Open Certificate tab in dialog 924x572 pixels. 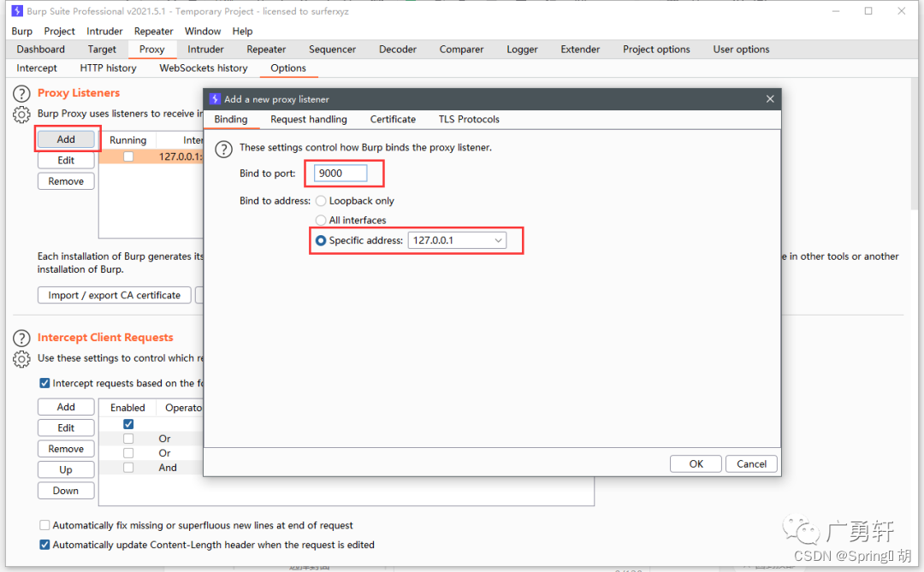(x=393, y=119)
